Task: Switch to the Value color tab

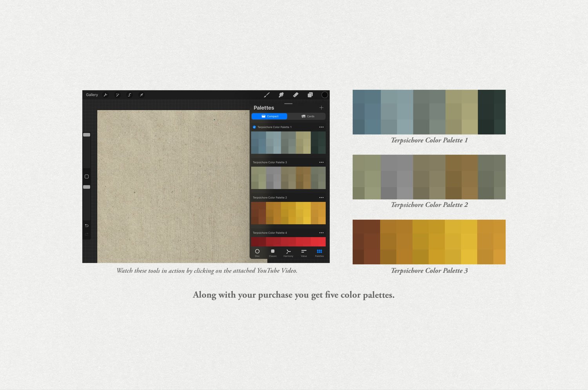Action: [304, 253]
